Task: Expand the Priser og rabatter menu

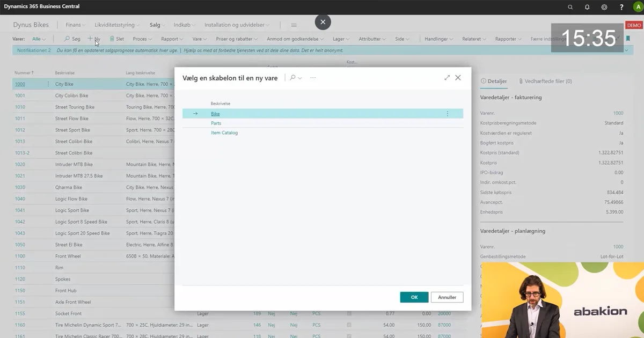Action: (x=237, y=39)
